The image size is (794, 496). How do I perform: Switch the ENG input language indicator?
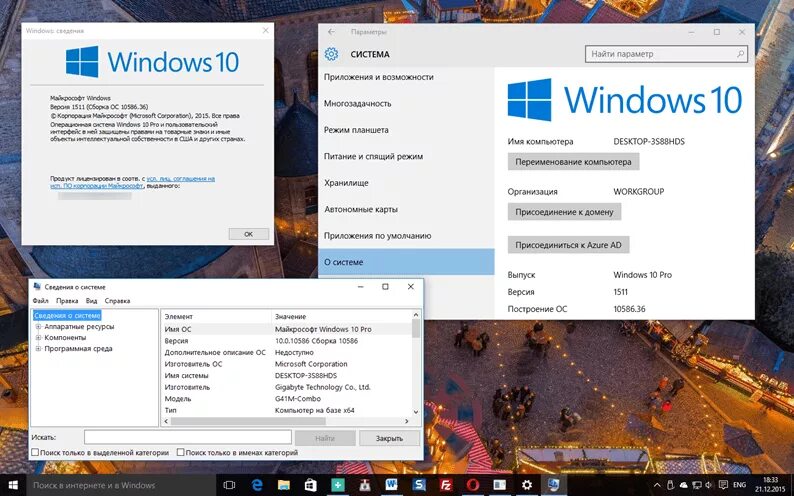click(x=739, y=485)
